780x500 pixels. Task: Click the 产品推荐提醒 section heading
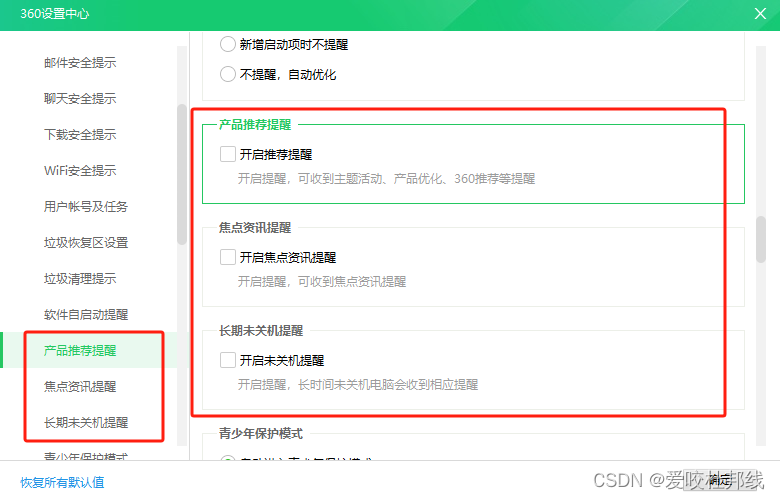coord(255,124)
